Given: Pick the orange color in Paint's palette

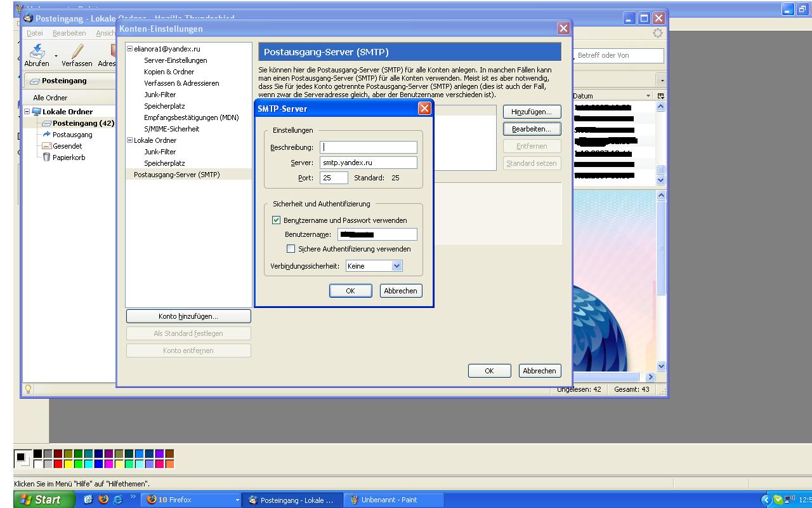Looking at the screenshot, I should 170,464.
